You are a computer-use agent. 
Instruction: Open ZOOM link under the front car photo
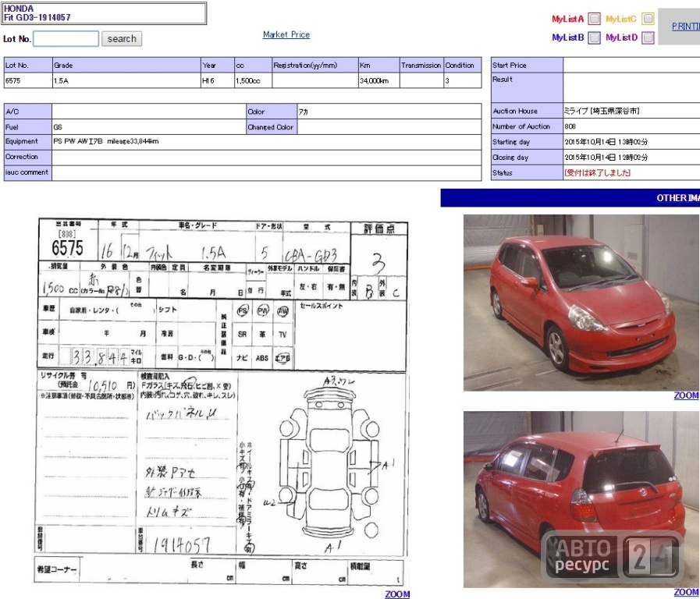tap(686, 395)
